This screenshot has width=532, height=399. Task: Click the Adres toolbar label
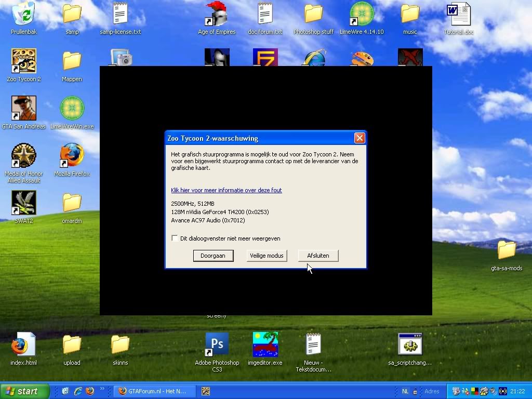[432, 391]
